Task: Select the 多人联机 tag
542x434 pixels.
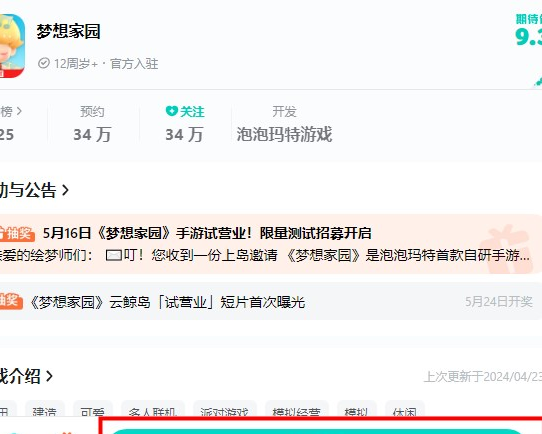Action: pyautogui.click(x=153, y=410)
